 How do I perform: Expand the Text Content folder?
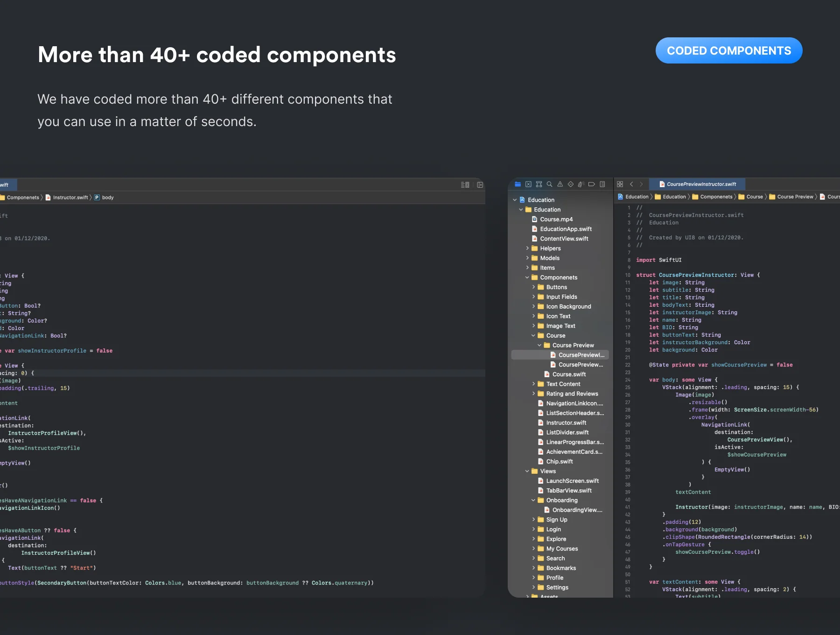coord(533,384)
